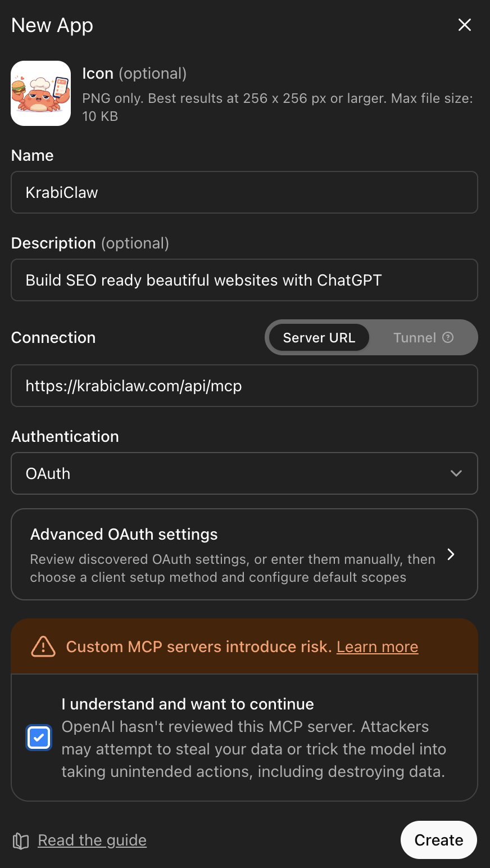Open the Authentication OAuth dropdown
The image size is (490, 868).
click(x=244, y=473)
